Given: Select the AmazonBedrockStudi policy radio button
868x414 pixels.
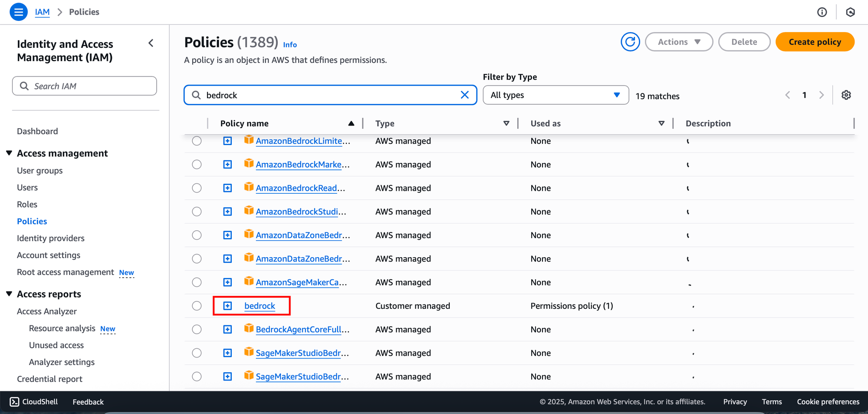Looking at the screenshot, I should pos(197,212).
